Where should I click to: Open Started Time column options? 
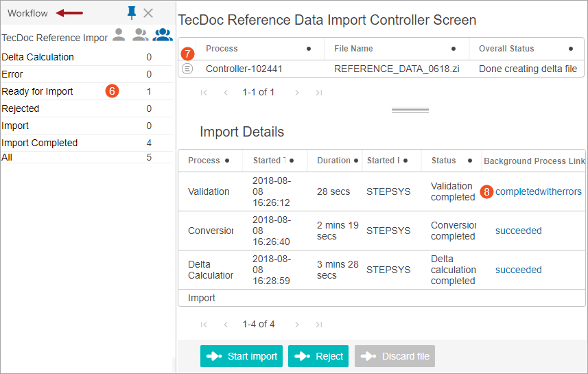292,161
